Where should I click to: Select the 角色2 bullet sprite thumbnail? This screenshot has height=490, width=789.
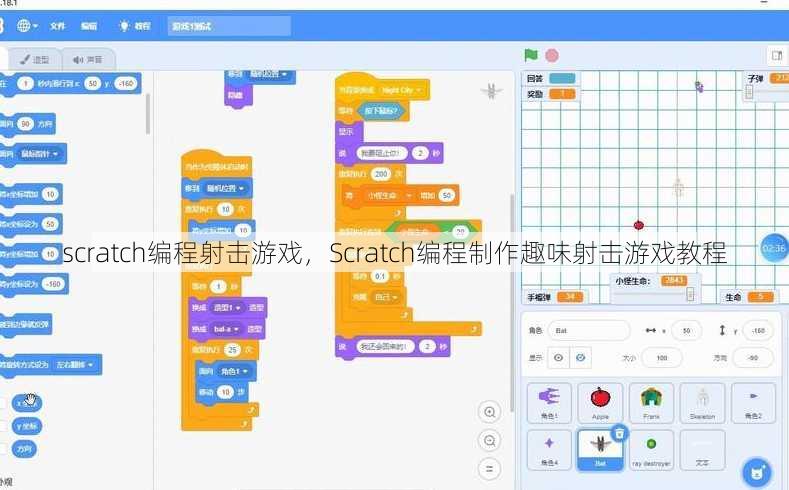753,402
